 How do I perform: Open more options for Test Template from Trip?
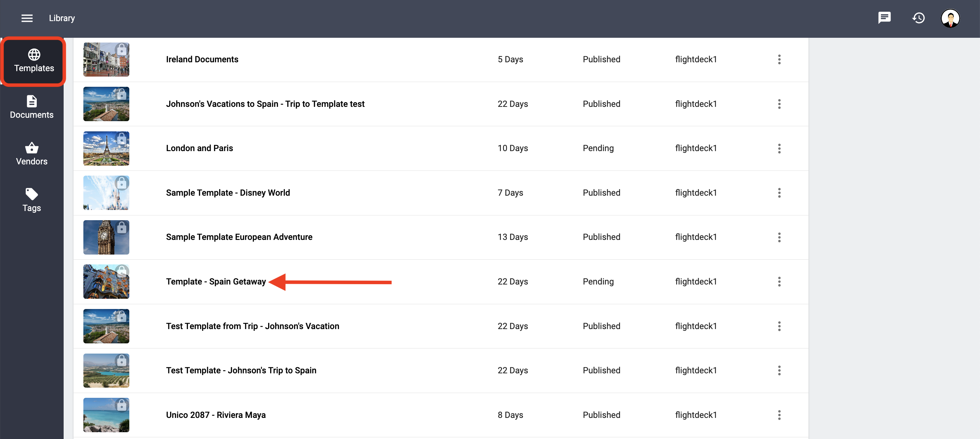(779, 326)
